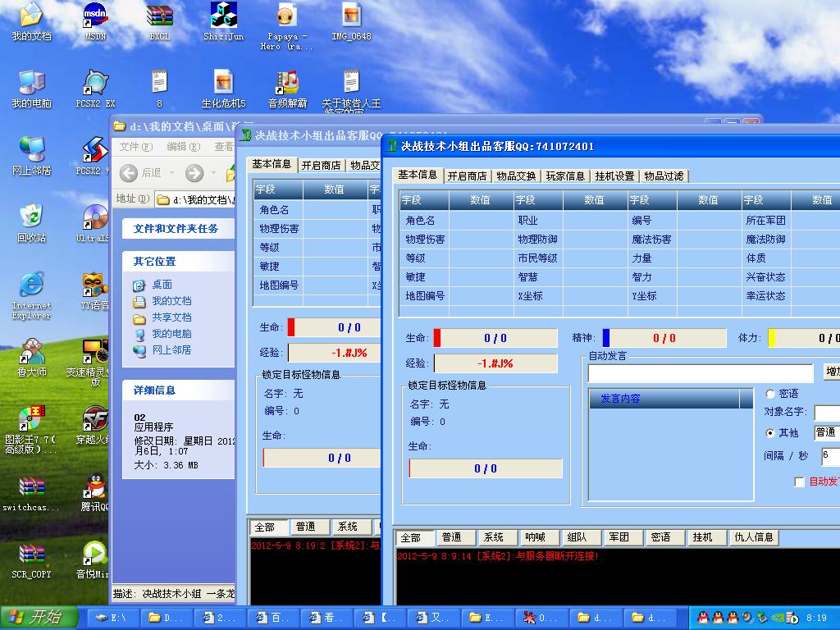Click the 网上邻居 desktop icon
Viewport: 840px width, 630px height.
(x=31, y=156)
